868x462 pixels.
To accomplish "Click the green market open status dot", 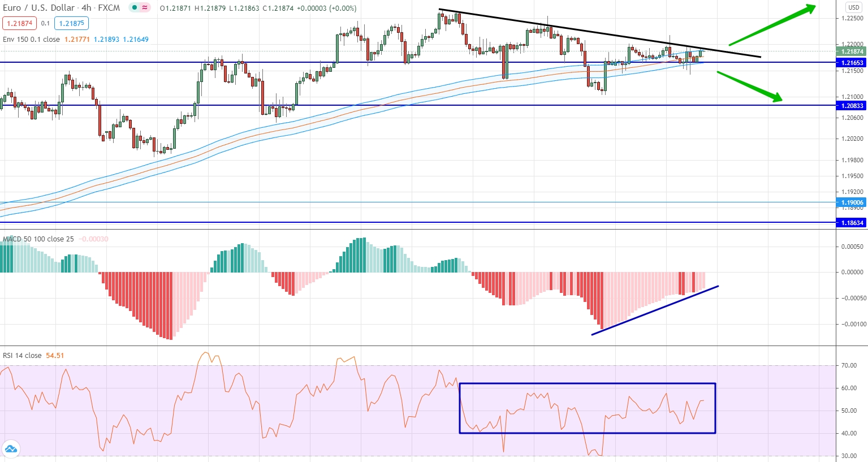I will point(134,8).
